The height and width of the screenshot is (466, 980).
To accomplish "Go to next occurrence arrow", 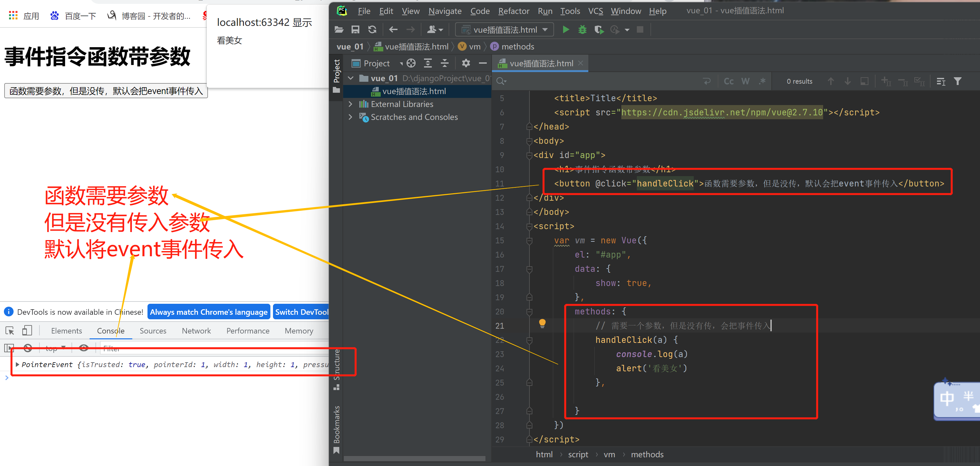I will click(847, 81).
